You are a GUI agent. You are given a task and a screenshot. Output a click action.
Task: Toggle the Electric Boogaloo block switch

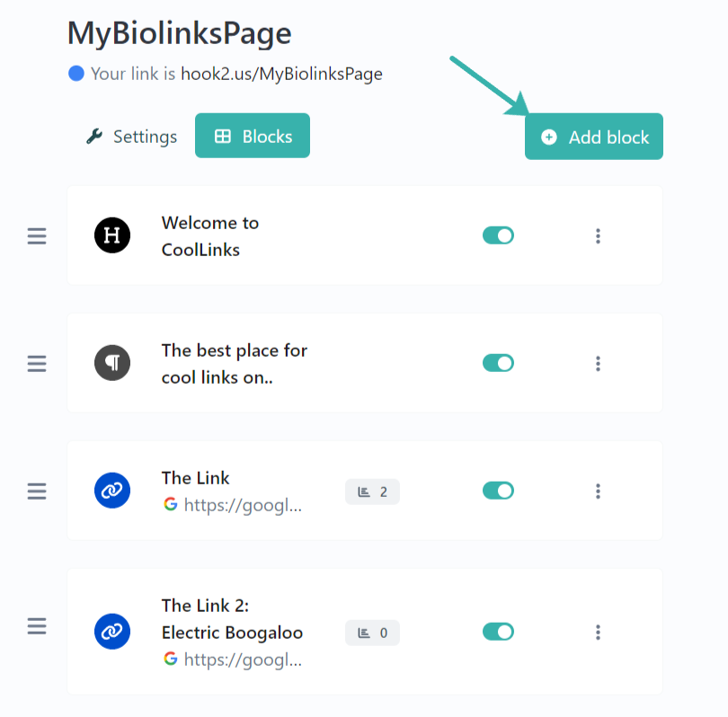click(x=498, y=632)
